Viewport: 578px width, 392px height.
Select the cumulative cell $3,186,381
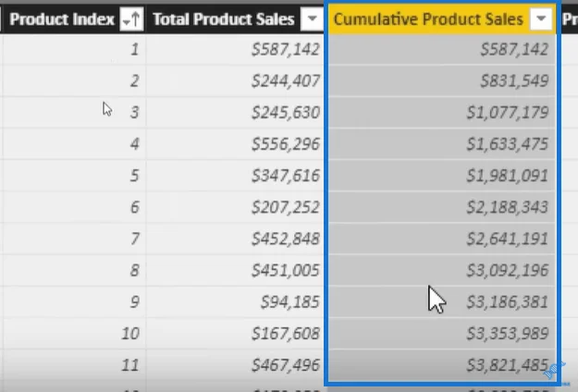(442, 302)
